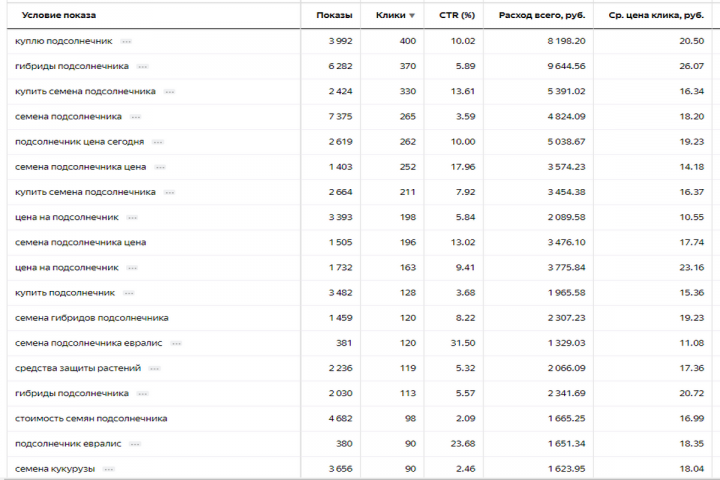Open the ellipsis menu for 'куплю подсолнечник'
This screenshot has height=480, width=720.
pyautogui.click(x=126, y=41)
